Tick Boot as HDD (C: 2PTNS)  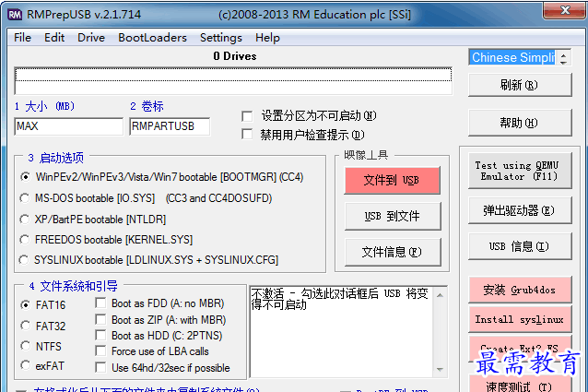click(x=100, y=335)
